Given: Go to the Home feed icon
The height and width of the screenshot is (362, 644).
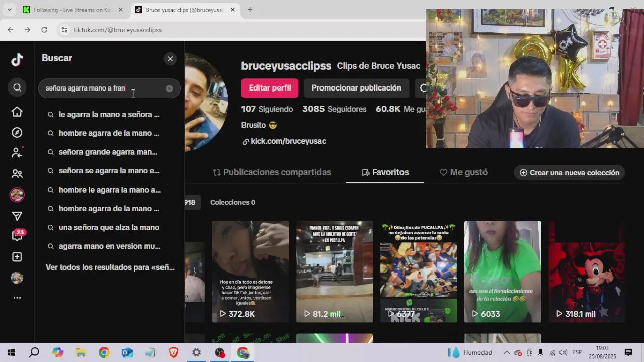Looking at the screenshot, I should 17,112.
